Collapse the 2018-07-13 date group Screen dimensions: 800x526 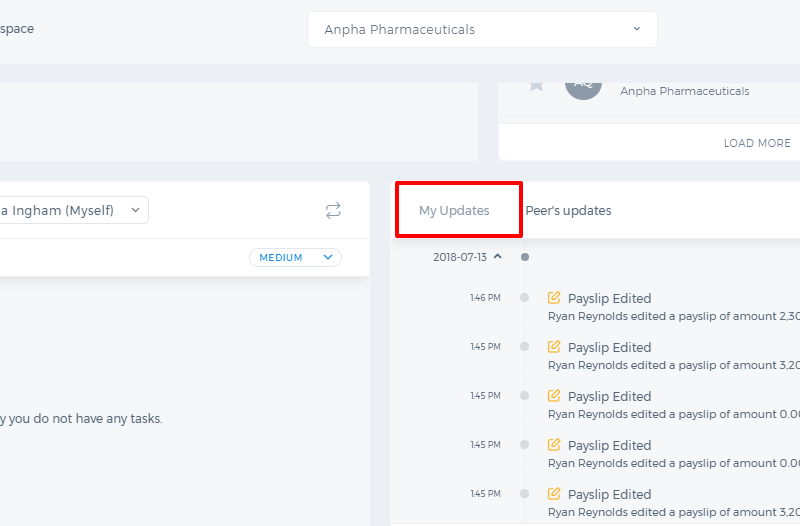coord(497,257)
